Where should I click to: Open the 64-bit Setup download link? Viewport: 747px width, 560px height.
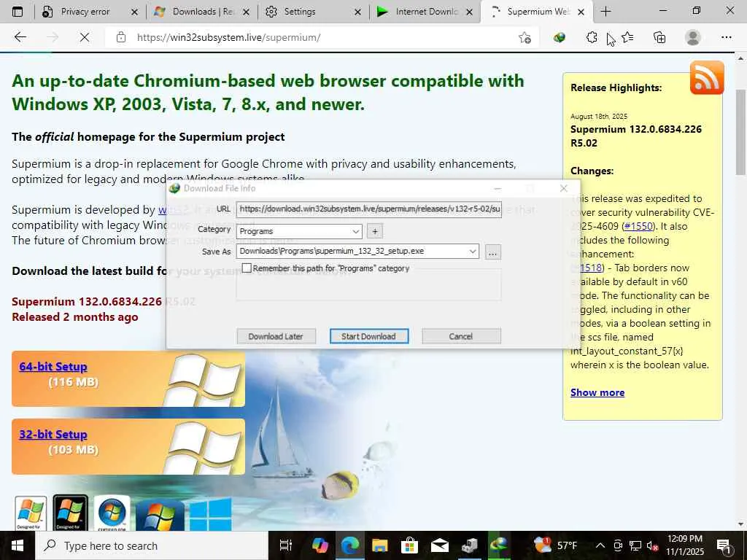(53, 367)
